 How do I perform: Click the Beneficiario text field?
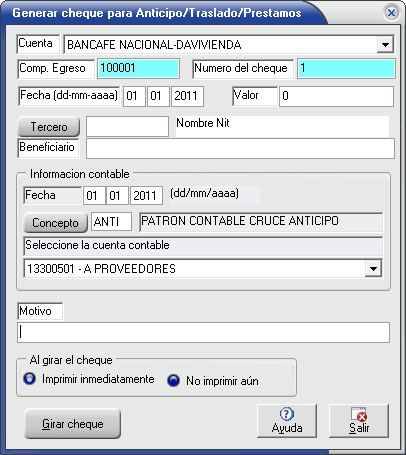[x=240, y=149]
